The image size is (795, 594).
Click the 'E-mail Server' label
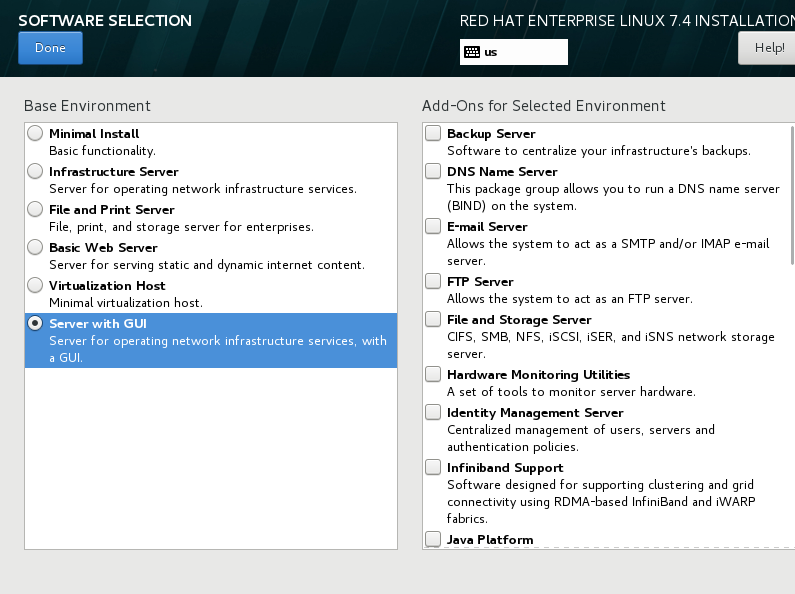tap(487, 227)
